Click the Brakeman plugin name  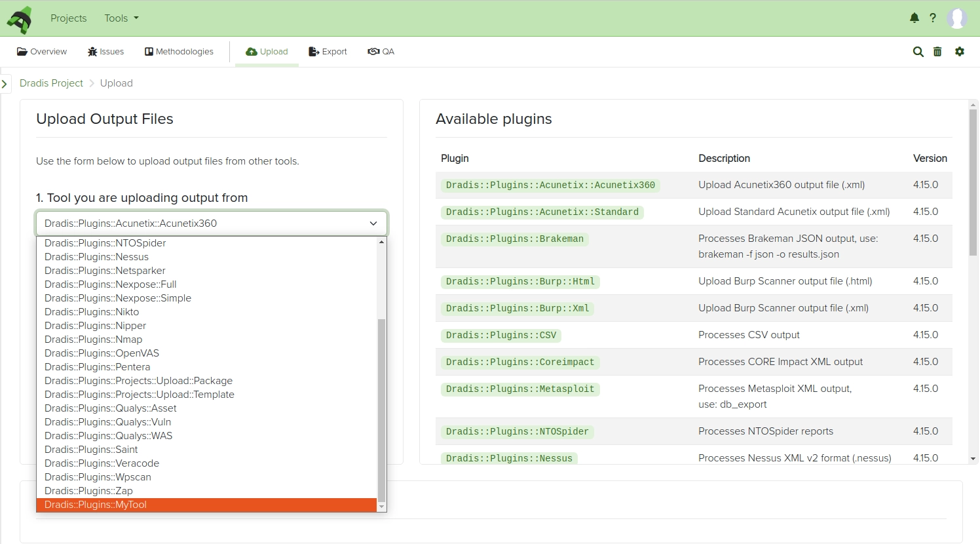tap(515, 239)
